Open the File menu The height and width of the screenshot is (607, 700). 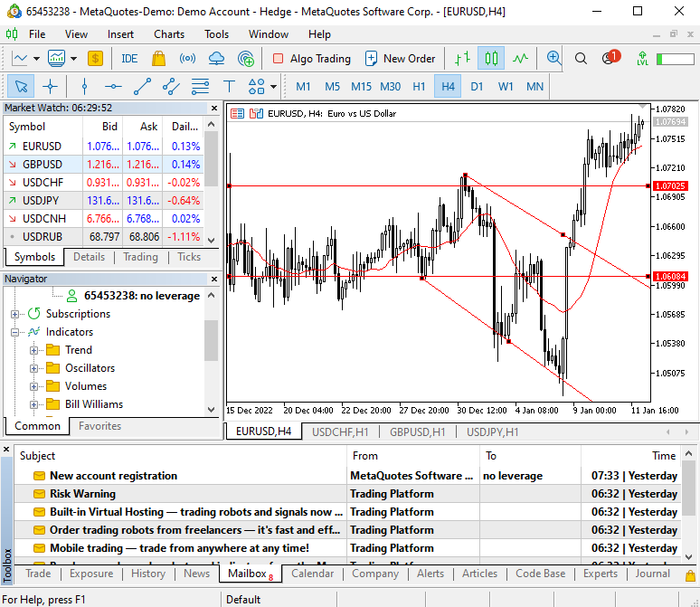coord(37,34)
